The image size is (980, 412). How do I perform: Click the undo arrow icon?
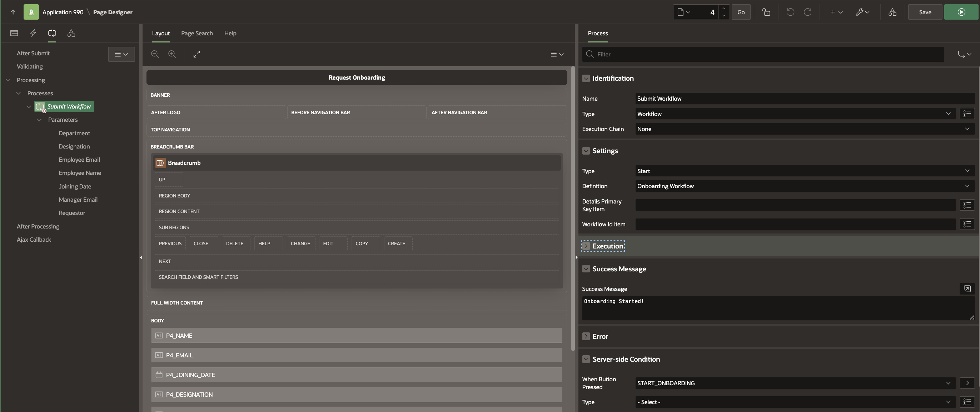790,12
